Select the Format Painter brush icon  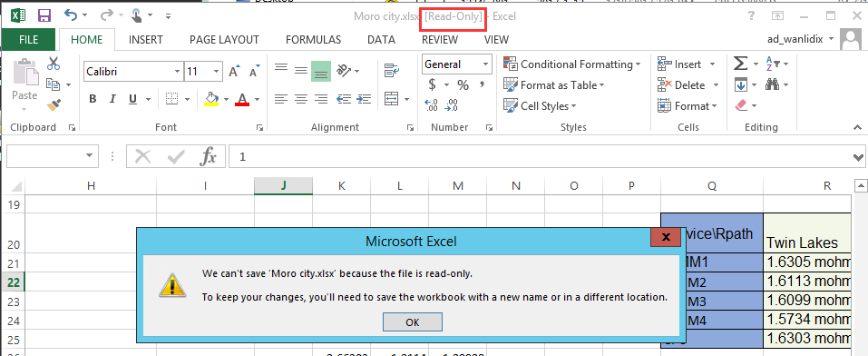[54, 105]
